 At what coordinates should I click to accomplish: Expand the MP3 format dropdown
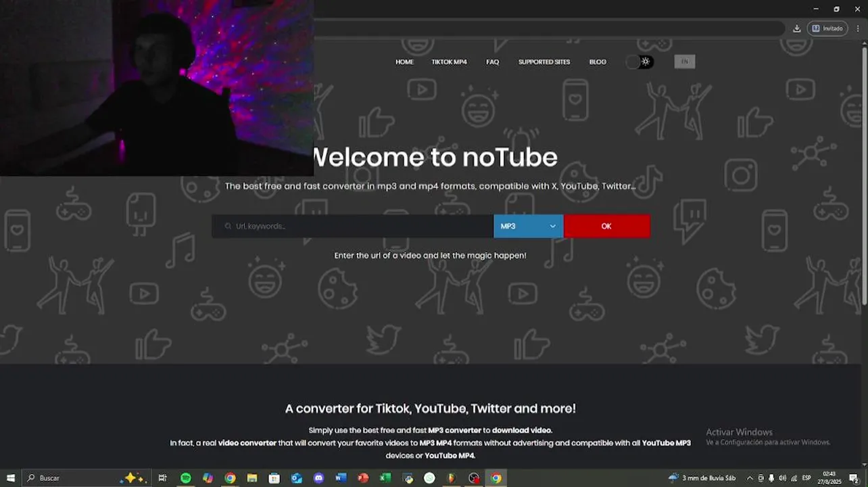528,226
